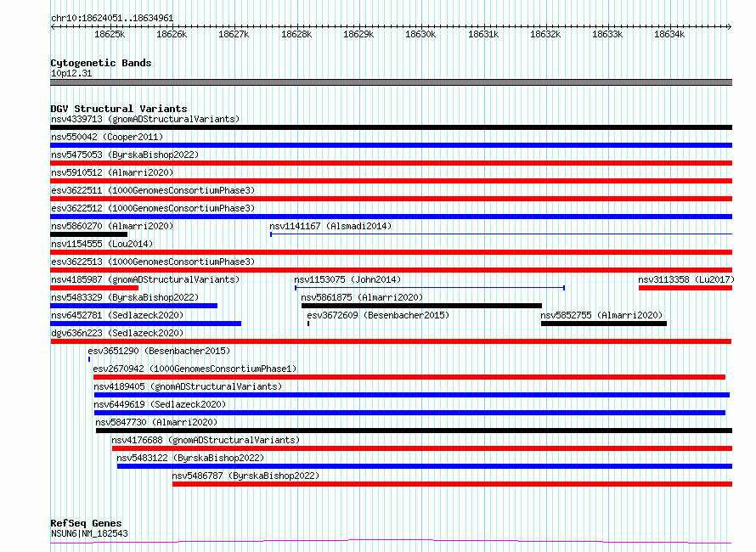The height and width of the screenshot is (552, 756).
Task: Click the 18634k ruler tick label
Action: pyautogui.click(x=669, y=34)
